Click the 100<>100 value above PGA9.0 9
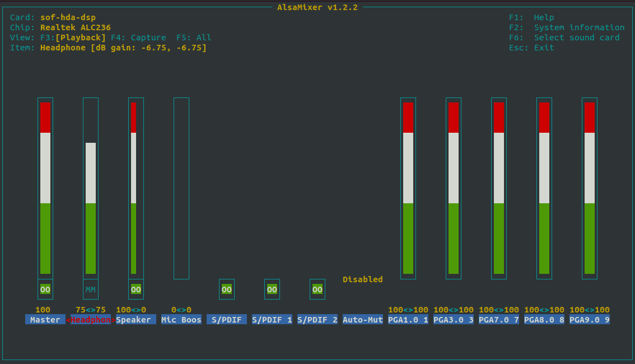The image size is (635, 364). 590,310
